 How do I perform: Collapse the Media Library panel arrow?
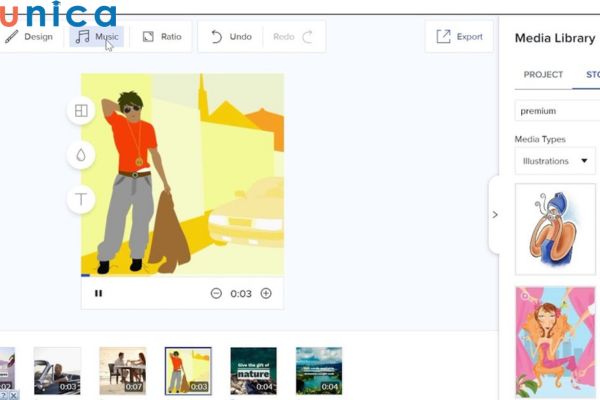point(495,215)
